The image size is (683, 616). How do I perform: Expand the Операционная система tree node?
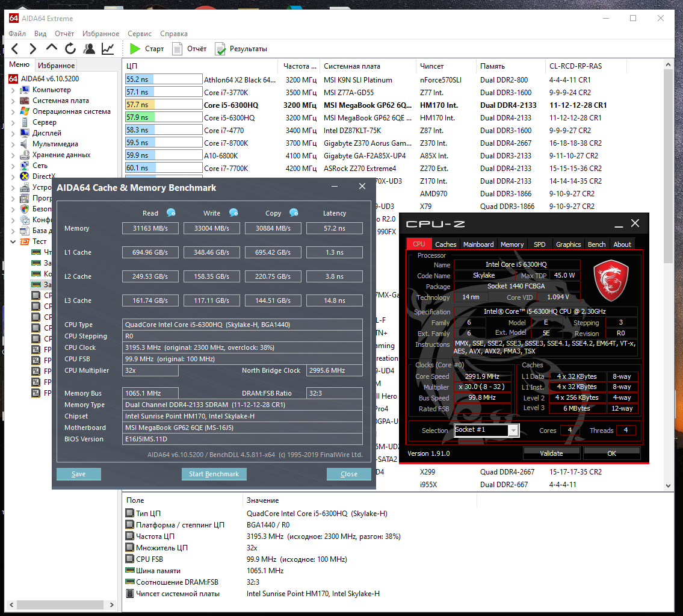(13, 112)
